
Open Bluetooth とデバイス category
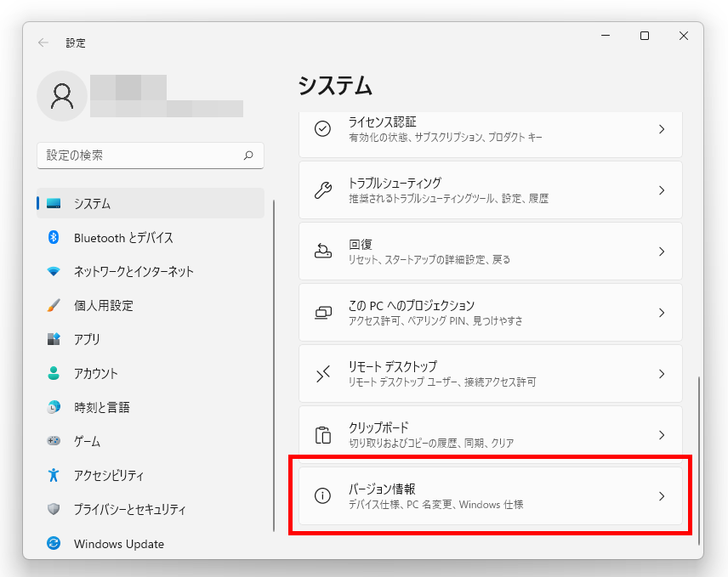click(x=151, y=237)
